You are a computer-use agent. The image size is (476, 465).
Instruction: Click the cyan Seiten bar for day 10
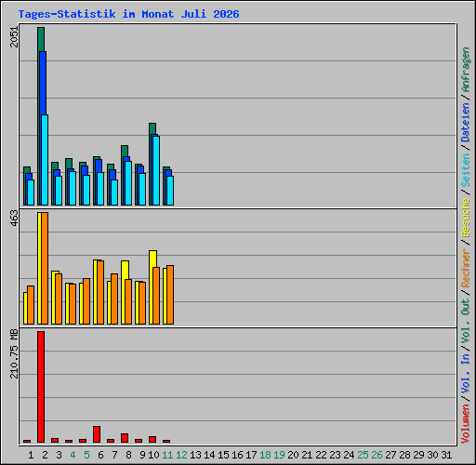[x=156, y=170]
